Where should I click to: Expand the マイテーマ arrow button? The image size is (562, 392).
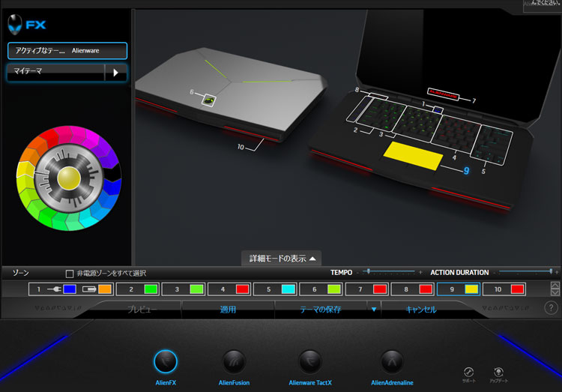pos(115,73)
